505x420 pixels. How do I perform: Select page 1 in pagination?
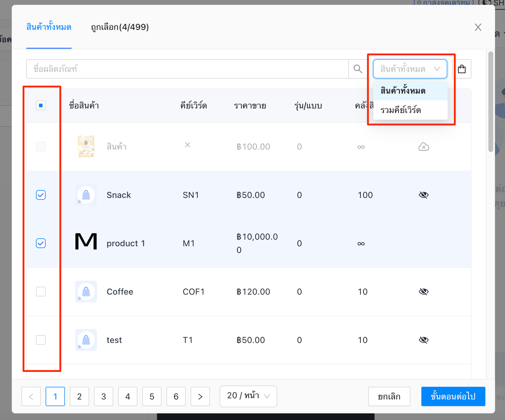coord(55,396)
